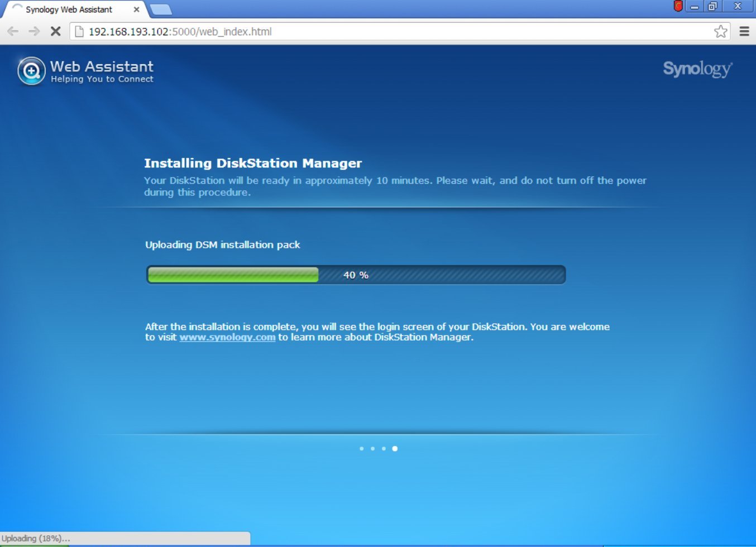Image resolution: width=756 pixels, height=547 pixels.
Task: Click the page favicon in address bar
Action: pyautogui.click(x=78, y=32)
